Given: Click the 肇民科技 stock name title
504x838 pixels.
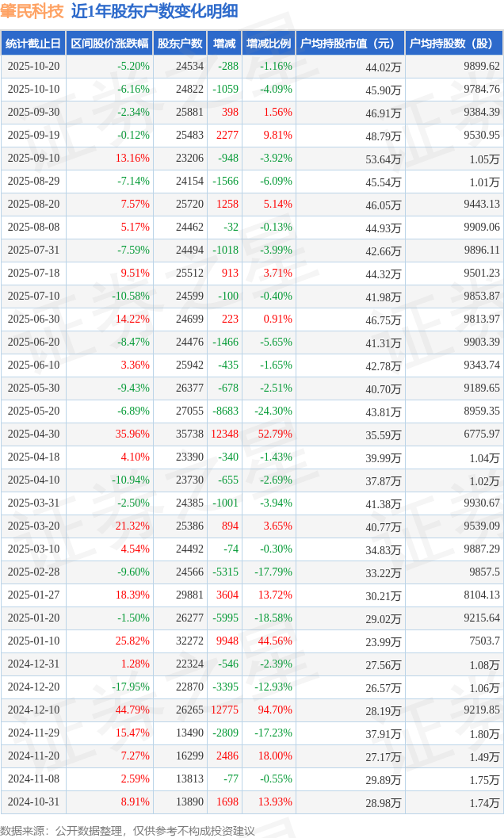Looking at the screenshot, I should (32, 11).
